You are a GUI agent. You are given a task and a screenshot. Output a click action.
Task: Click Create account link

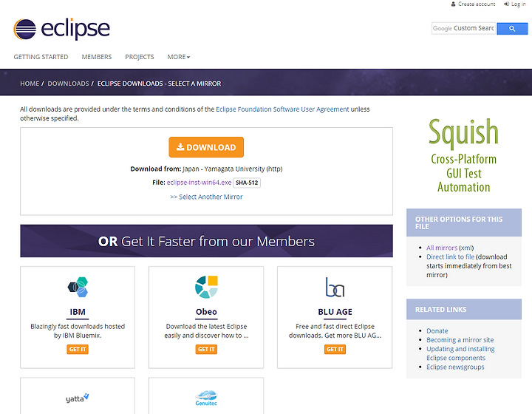(473, 4)
